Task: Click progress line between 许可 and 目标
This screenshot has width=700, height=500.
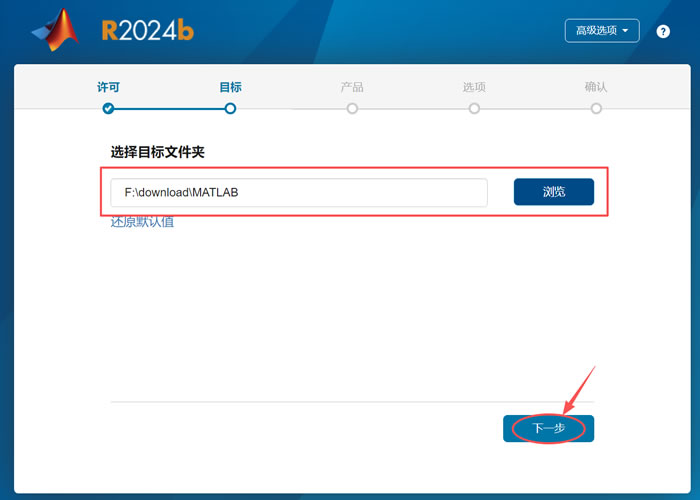Action: pyautogui.click(x=169, y=108)
